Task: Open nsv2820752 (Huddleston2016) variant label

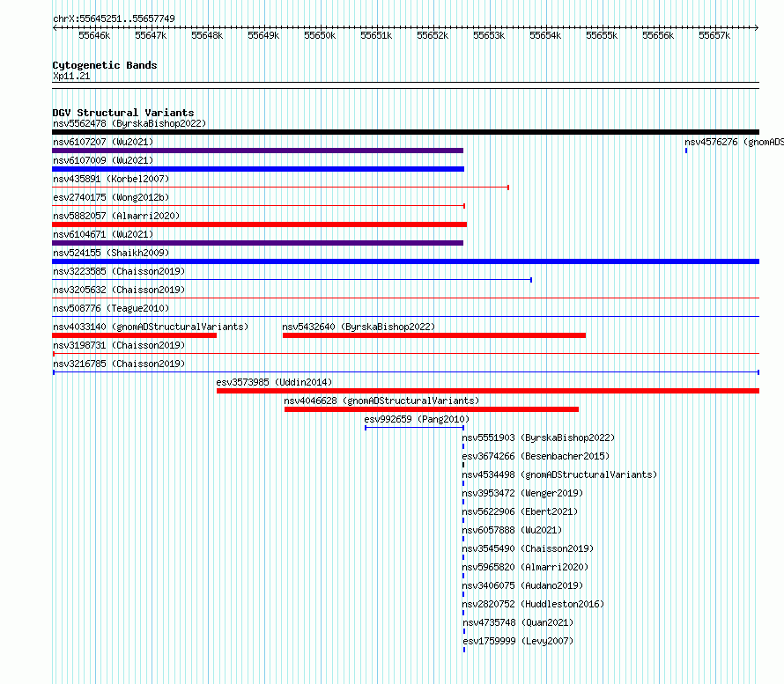Action: click(533, 604)
